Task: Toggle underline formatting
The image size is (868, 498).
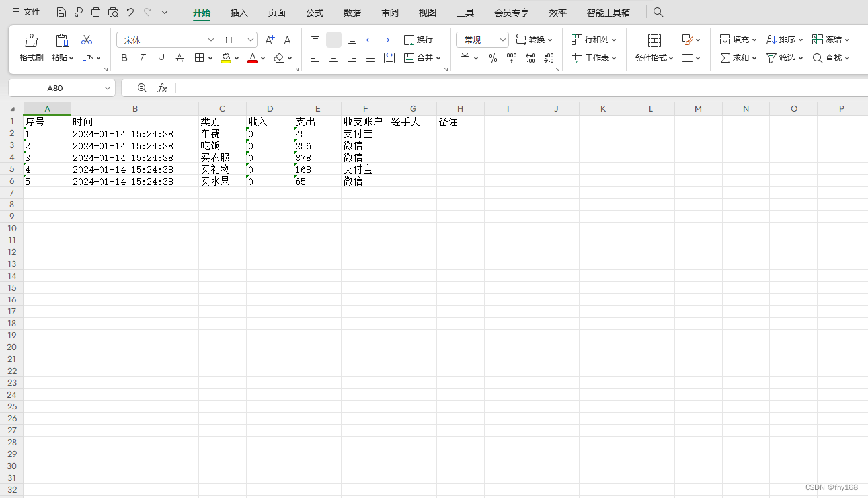Action: [x=161, y=58]
